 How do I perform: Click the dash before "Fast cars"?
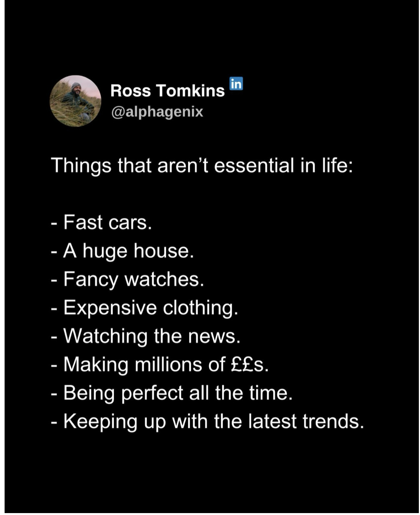click(x=54, y=223)
